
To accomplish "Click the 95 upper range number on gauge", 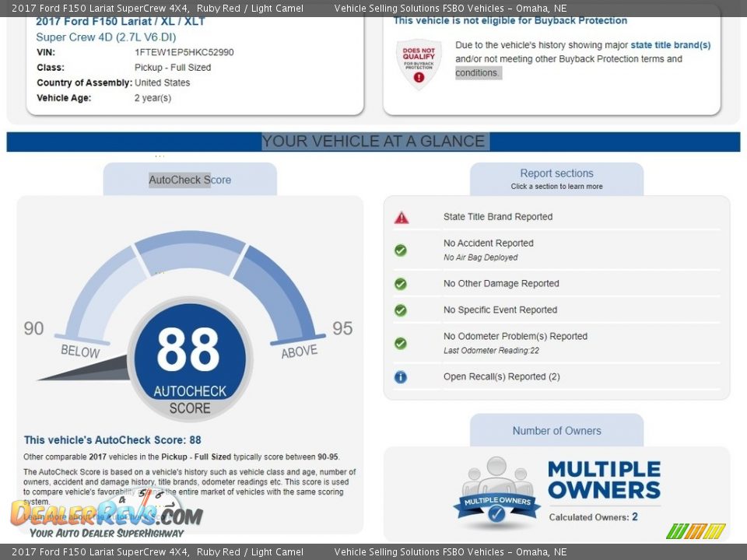I will [342, 328].
